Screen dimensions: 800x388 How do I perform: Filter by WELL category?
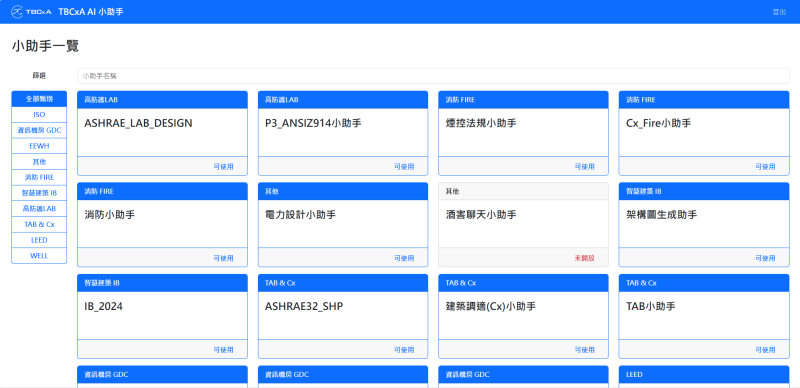39,255
